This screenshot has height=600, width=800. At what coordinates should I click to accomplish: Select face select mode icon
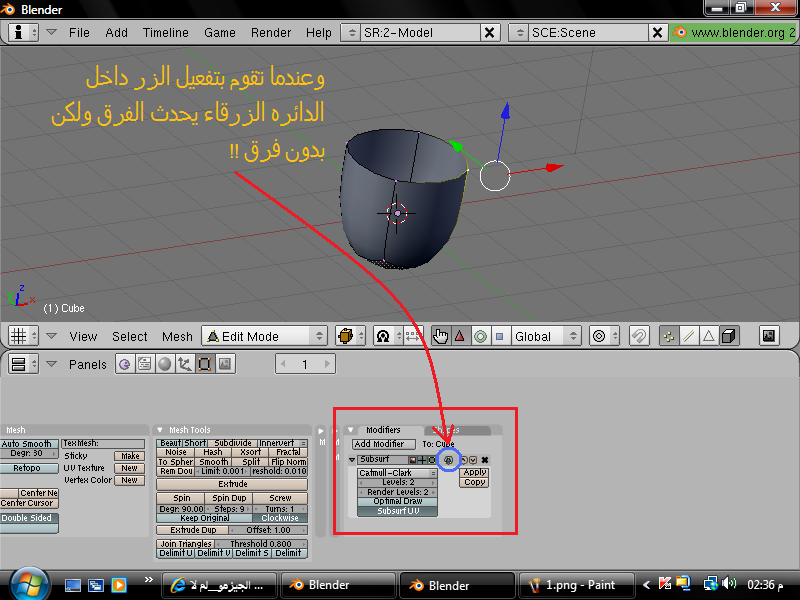[x=709, y=336]
